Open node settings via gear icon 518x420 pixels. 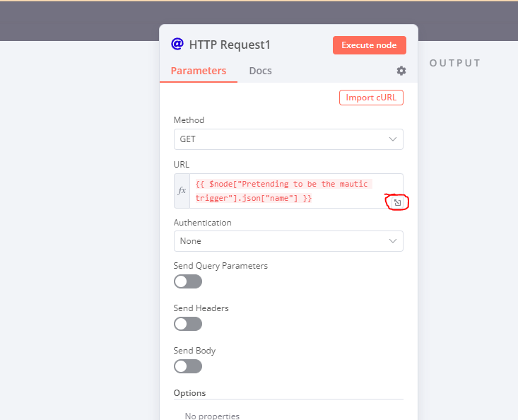[401, 71]
